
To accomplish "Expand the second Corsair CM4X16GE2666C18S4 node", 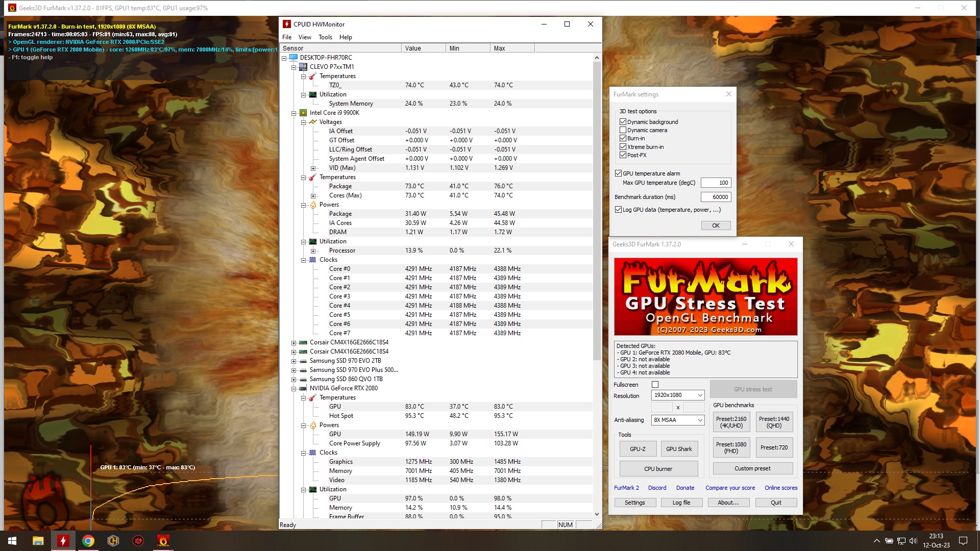I will (x=293, y=352).
